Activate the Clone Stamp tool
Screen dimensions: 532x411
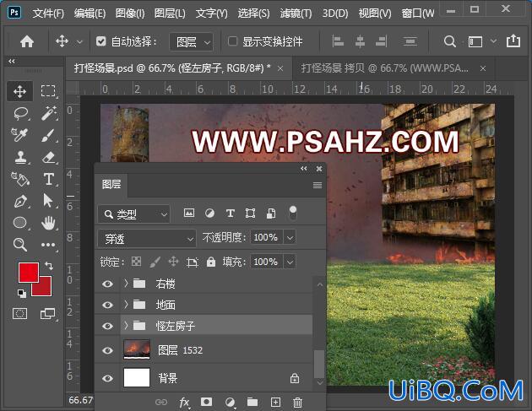coord(20,157)
